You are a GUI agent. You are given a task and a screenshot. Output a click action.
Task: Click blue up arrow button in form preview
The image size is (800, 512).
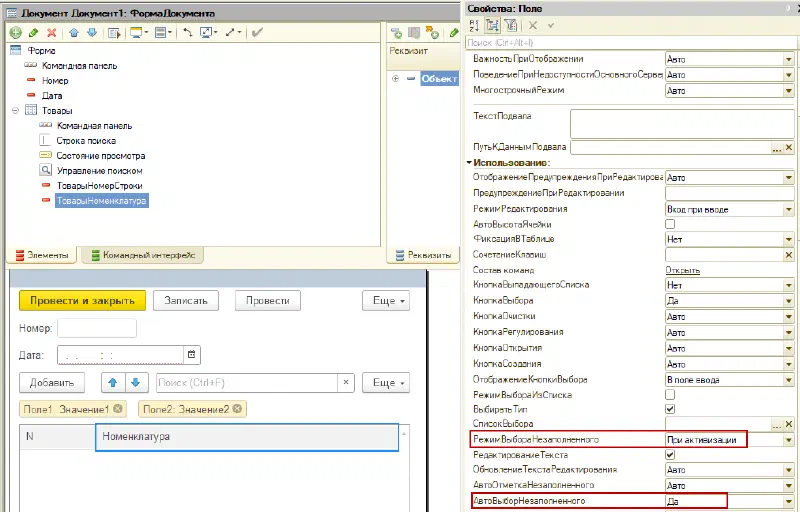113,382
